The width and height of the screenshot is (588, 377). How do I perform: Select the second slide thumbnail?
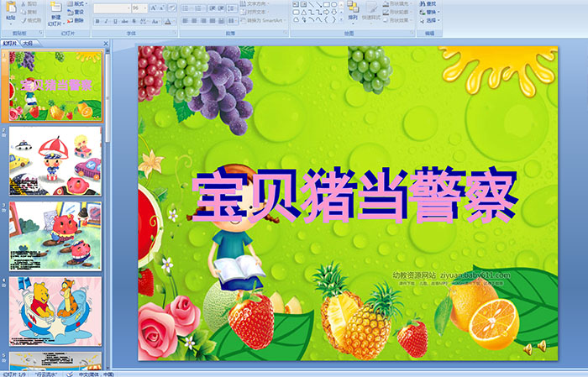click(55, 161)
